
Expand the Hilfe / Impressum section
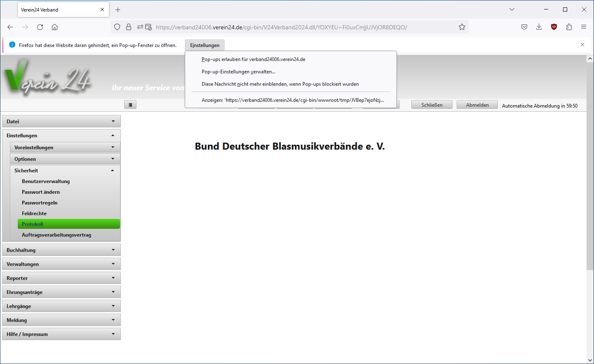click(61, 334)
